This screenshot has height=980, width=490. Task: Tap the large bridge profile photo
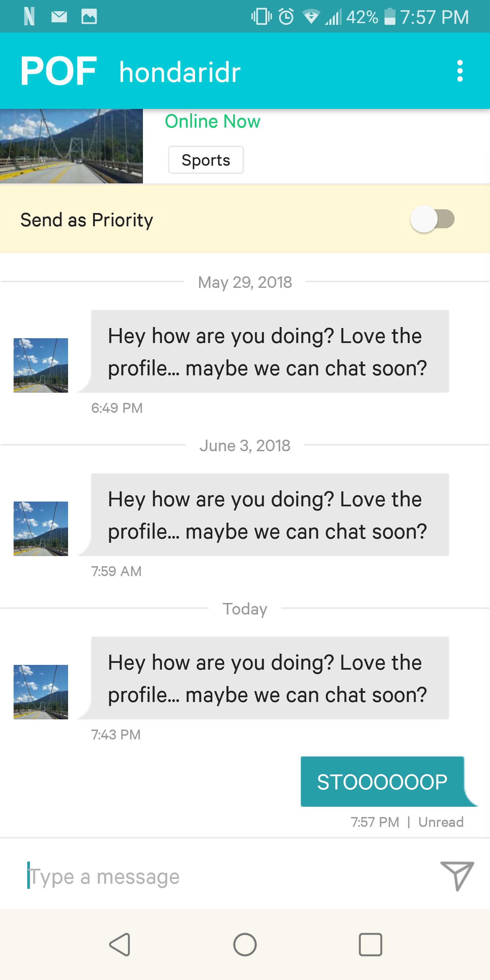point(71,146)
